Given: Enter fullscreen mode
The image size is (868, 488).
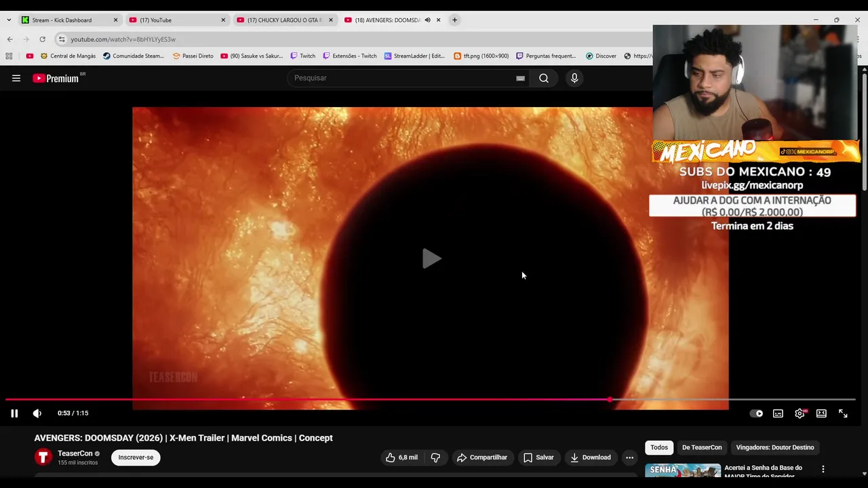Looking at the screenshot, I should point(843,413).
